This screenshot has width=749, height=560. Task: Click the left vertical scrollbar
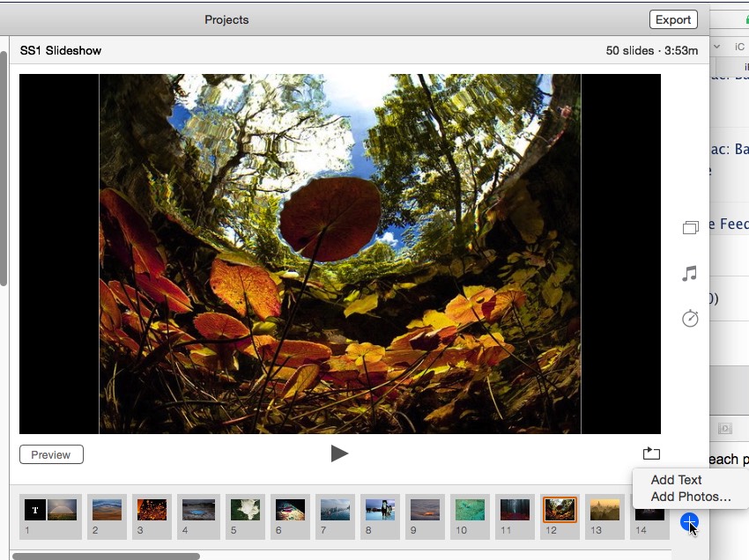coord(4,167)
